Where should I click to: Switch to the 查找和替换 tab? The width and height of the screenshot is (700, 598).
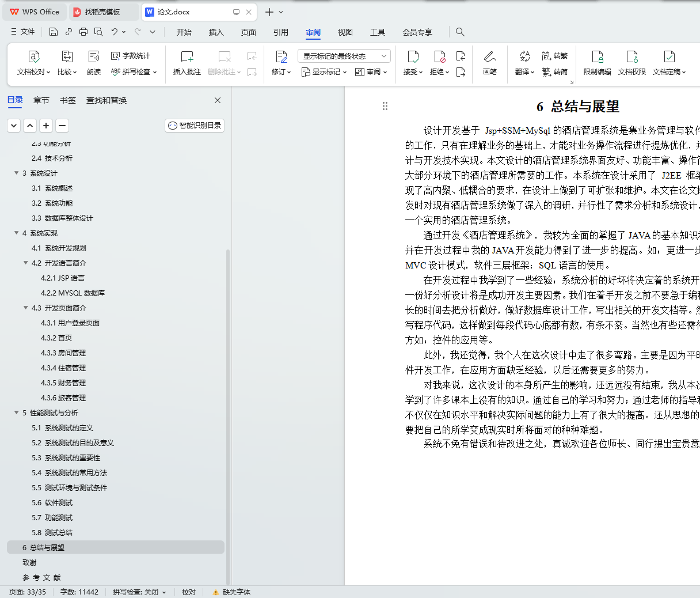106,100
